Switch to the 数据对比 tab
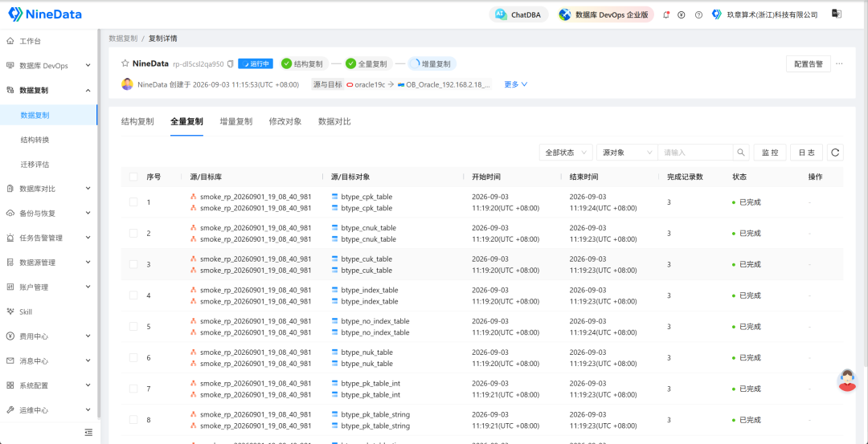868x444 pixels. (x=334, y=122)
